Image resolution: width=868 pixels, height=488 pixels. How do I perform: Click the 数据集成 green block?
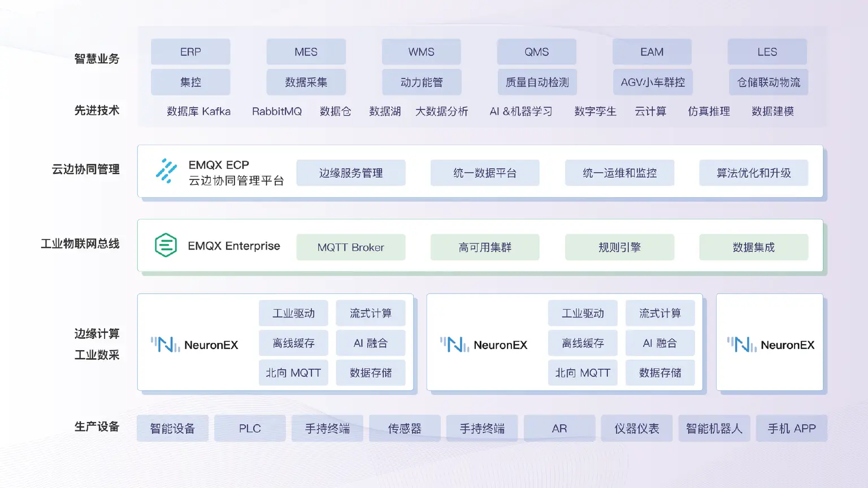pyautogui.click(x=754, y=247)
